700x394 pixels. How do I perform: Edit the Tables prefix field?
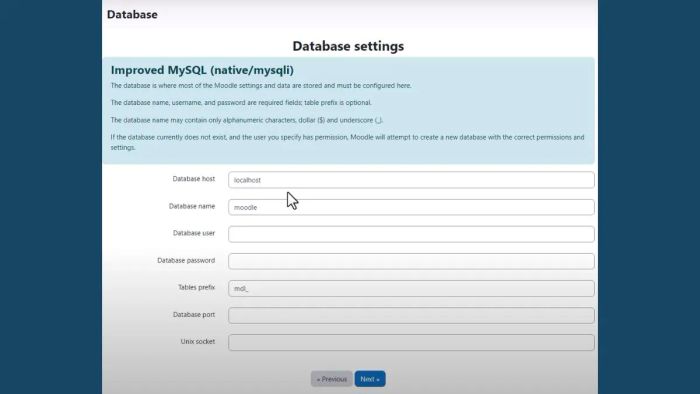click(x=411, y=288)
